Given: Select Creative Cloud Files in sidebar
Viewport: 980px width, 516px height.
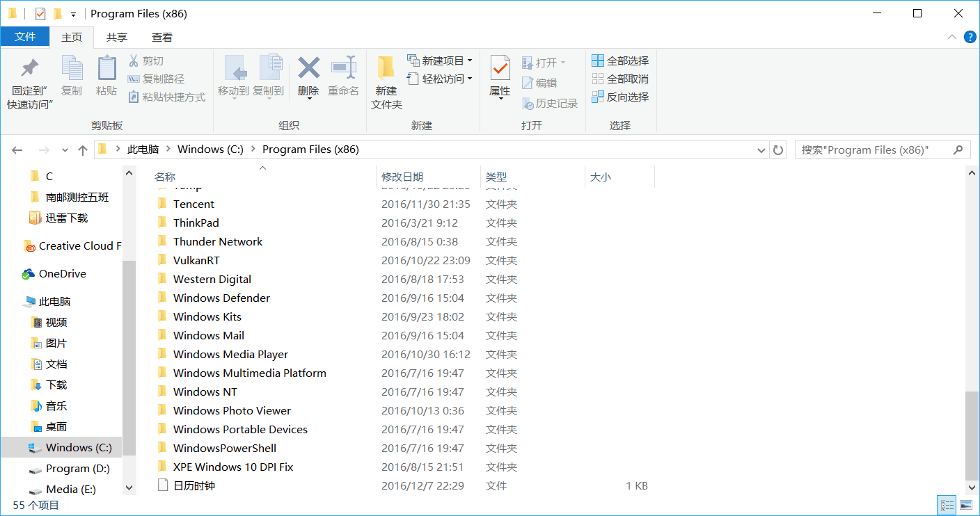Looking at the screenshot, I should pyautogui.click(x=72, y=245).
